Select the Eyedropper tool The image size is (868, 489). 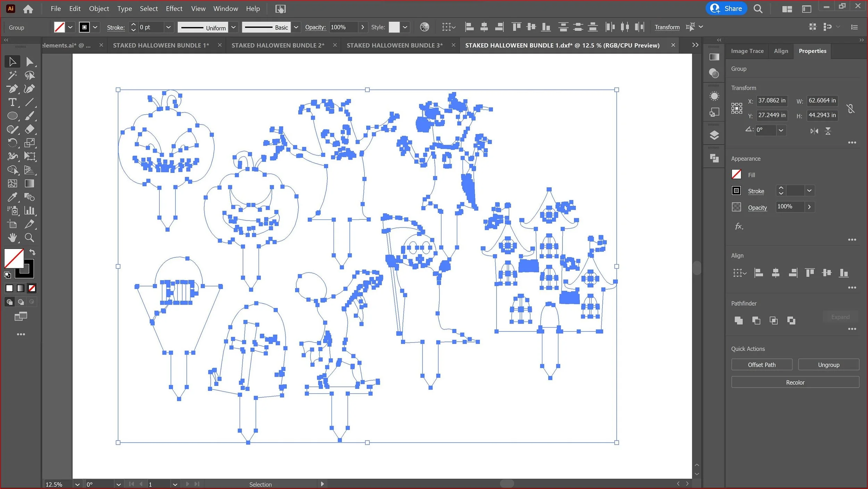pos(12,197)
